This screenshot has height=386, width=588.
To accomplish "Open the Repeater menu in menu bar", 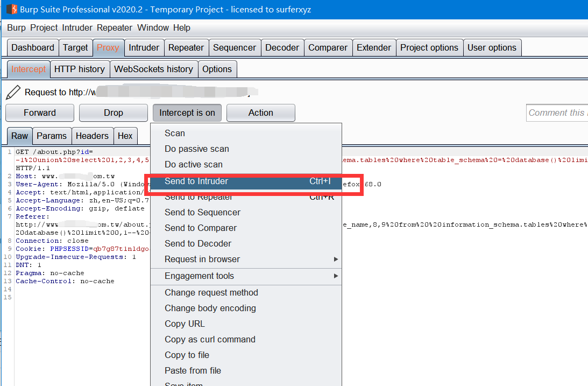I will [x=115, y=28].
